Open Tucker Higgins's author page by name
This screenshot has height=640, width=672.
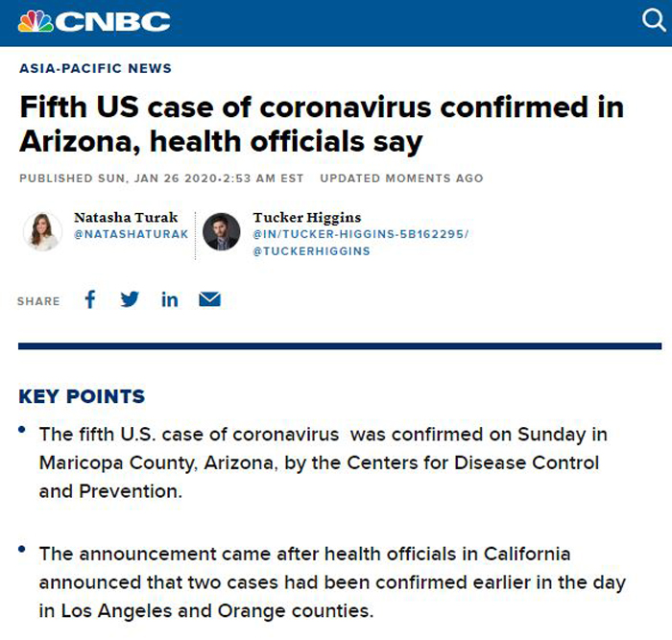pos(307,218)
